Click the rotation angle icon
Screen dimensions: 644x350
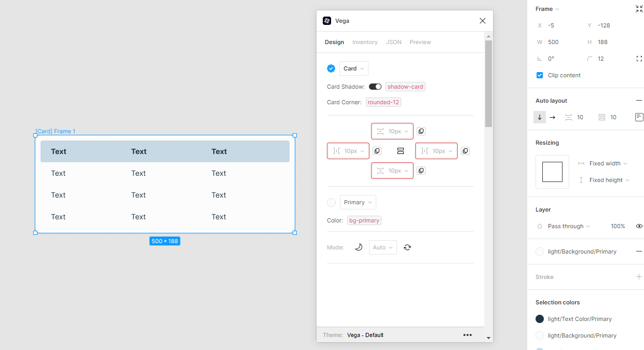click(540, 59)
